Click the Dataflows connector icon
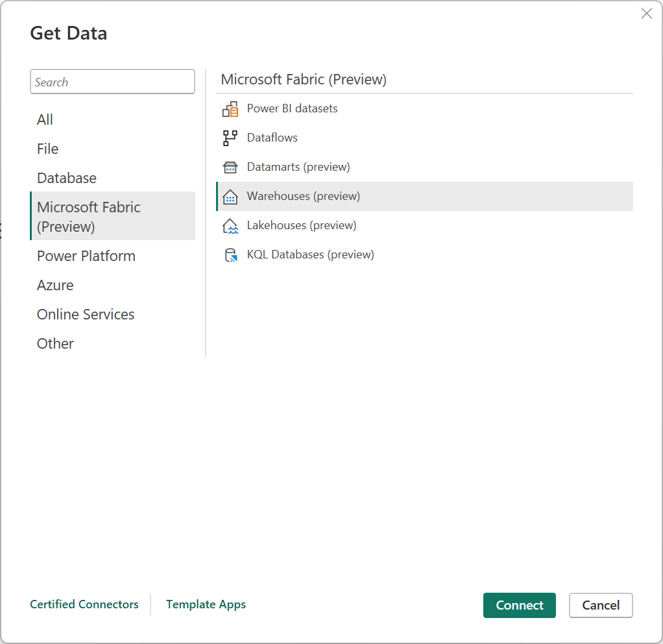The image size is (663, 644). coord(230,138)
